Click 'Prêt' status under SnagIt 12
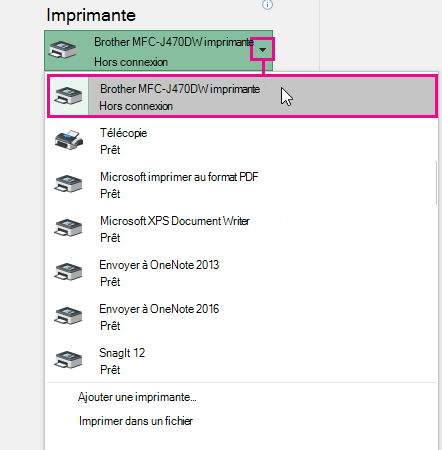Screen dimensions: 442x450 [x=110, y=370]
